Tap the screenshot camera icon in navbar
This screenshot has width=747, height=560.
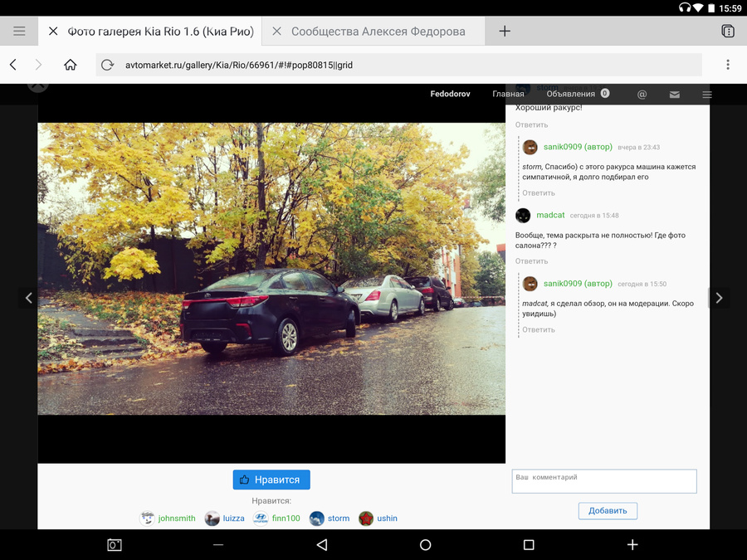[x=115, y=545]
